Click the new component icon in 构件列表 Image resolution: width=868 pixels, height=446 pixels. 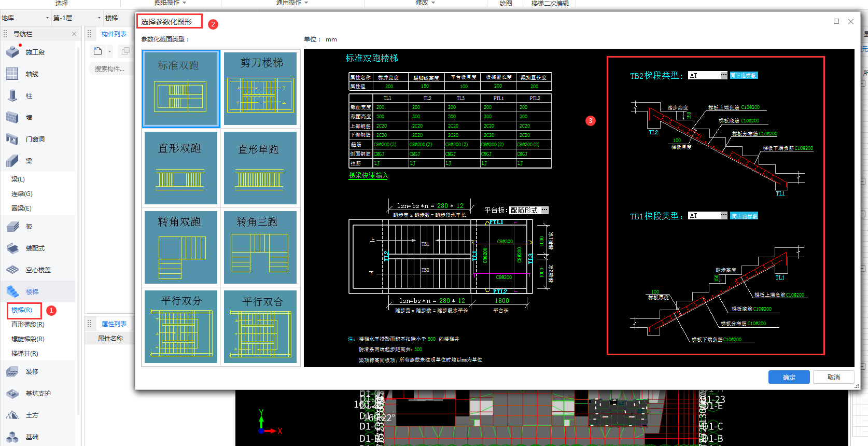(x=97, y=51)
